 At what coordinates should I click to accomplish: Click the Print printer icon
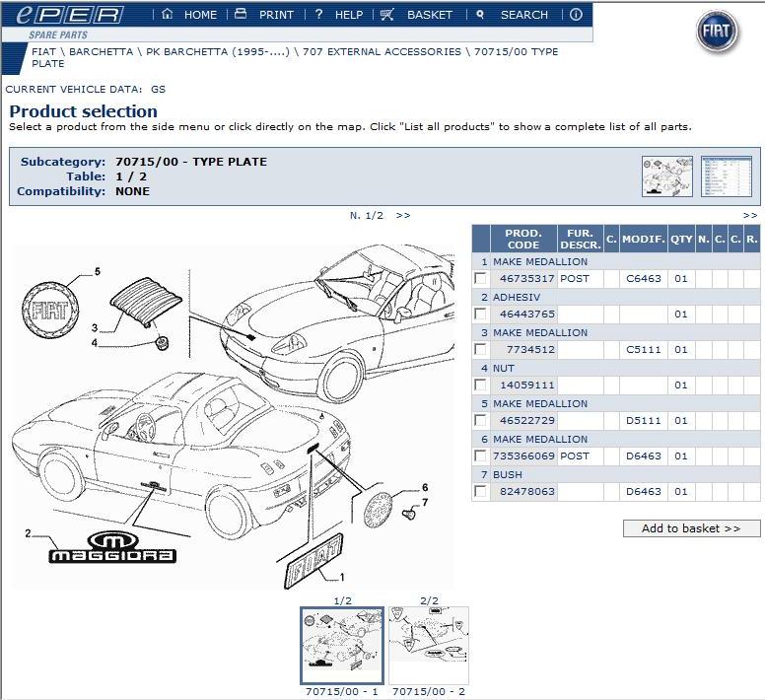241,14
